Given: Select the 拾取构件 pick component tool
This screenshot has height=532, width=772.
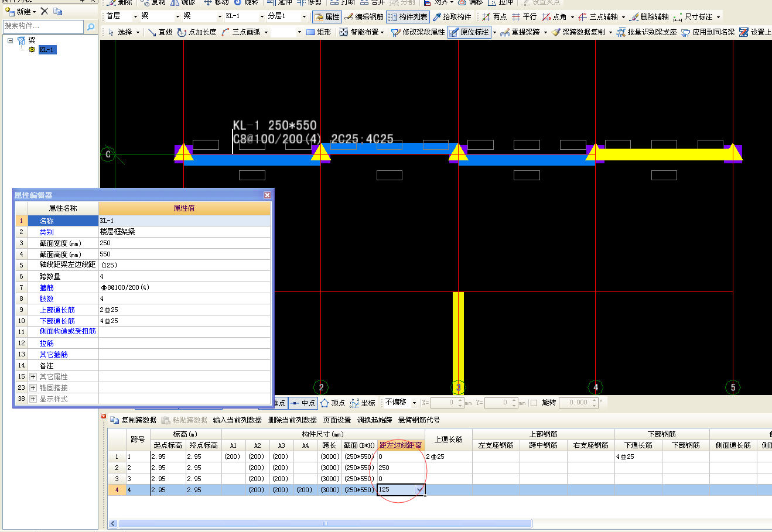Looking at the screenshot, I should click(452, 16).
